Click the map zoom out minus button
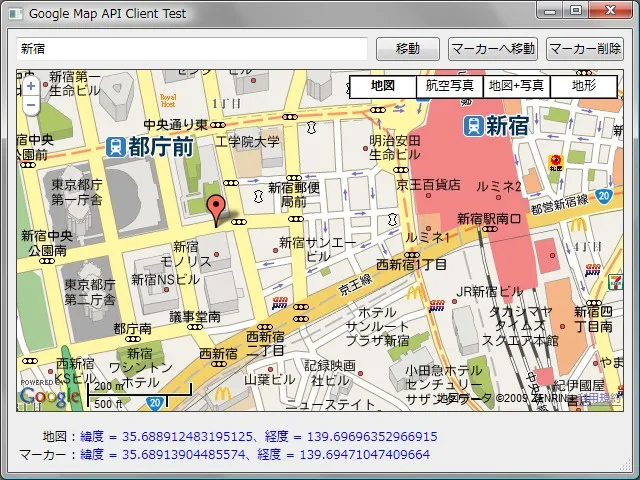The height and width of the screenshot is (480, 640). (x=30, y=105)
